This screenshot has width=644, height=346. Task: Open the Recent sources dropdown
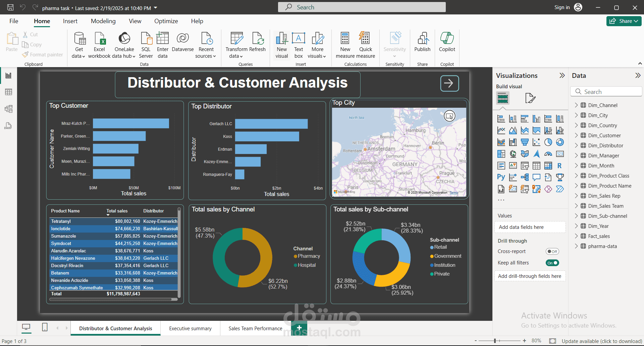point(206,45)
